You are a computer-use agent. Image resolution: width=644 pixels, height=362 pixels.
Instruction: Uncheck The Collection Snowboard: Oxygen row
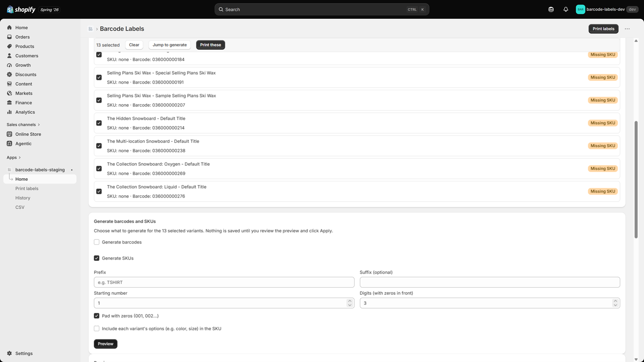(99, 169)
